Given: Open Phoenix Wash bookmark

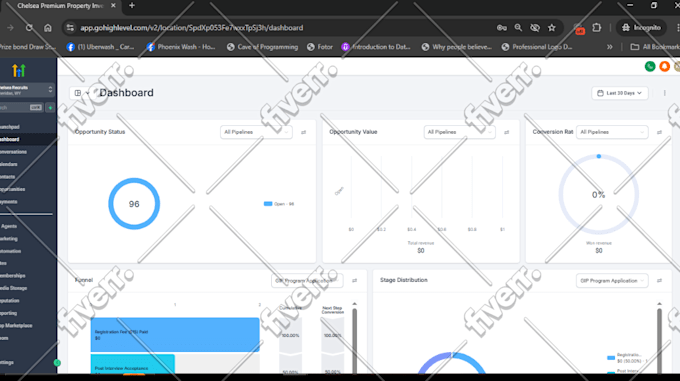Looking at the screenshot, I should [x=181, y=47].
